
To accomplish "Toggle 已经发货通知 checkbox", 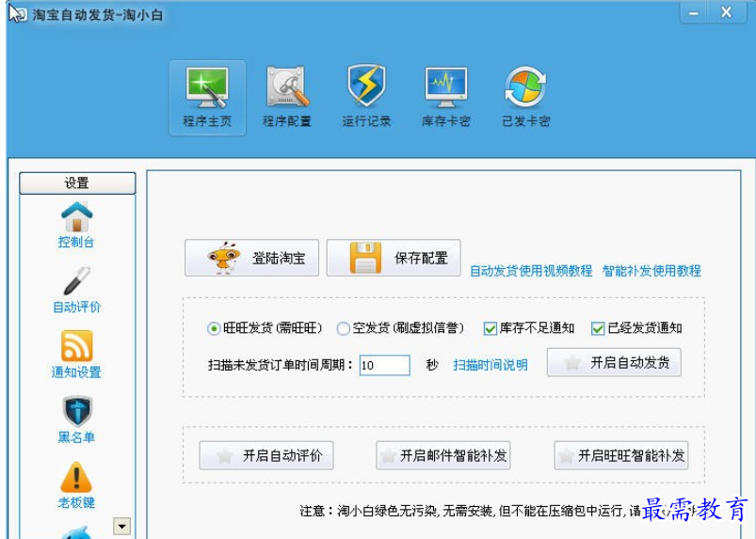I will pos(598,328).
